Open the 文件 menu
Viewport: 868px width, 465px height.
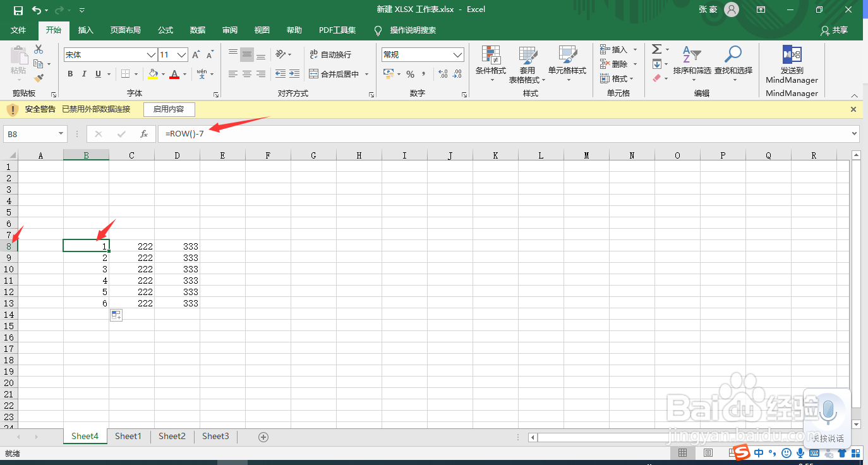click(18, 30)
